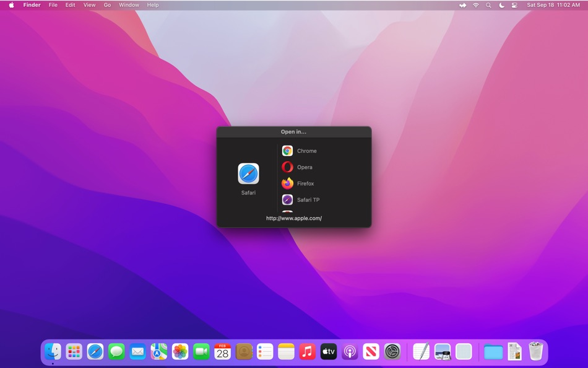Toggle Do Not Disturb moon icon

click(x=501, y=5)
